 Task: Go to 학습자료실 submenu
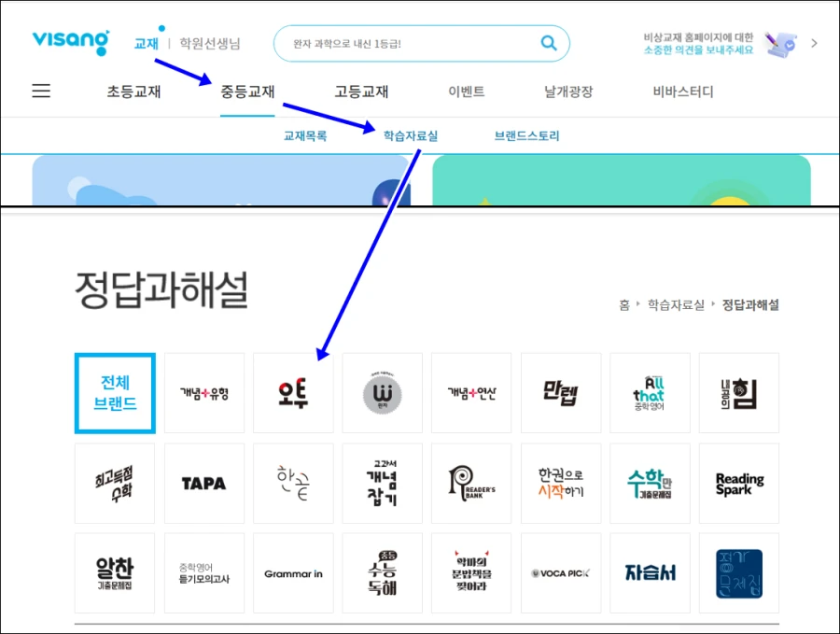point(411,136)
